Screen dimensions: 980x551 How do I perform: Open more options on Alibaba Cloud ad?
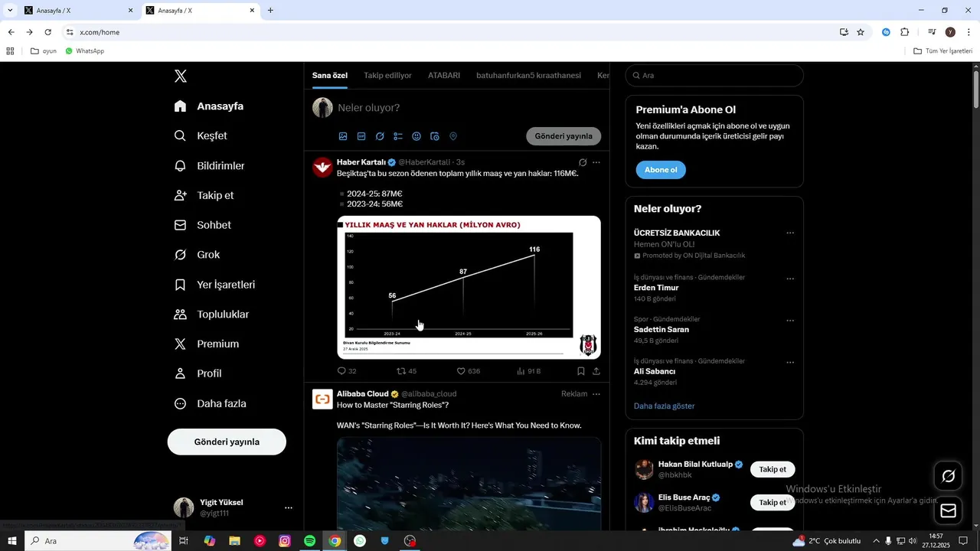pyautogui.click(x=596, y=394)
